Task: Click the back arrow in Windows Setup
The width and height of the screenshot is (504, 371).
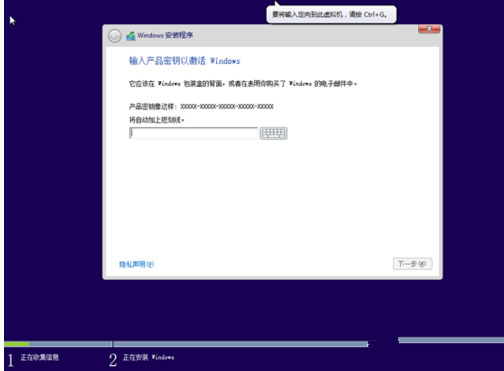Action: tap(115, 36)
